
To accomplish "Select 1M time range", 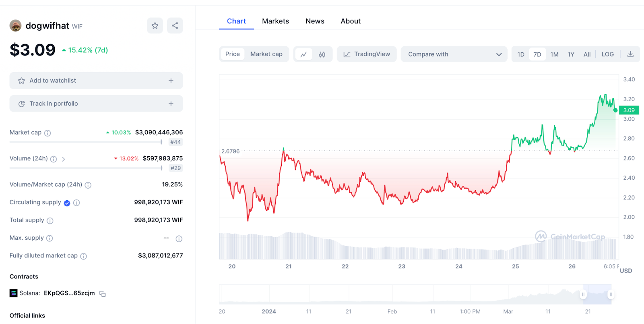I will 554,54.
